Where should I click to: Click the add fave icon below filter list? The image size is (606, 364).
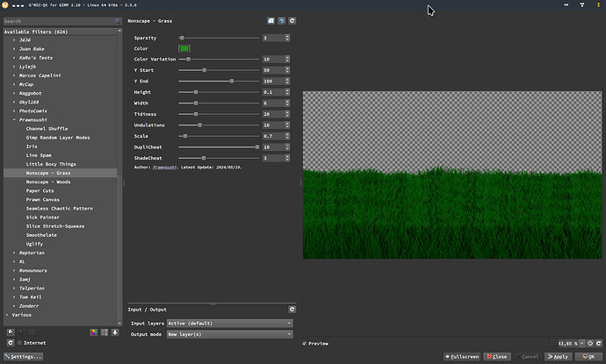click(11, 332)
